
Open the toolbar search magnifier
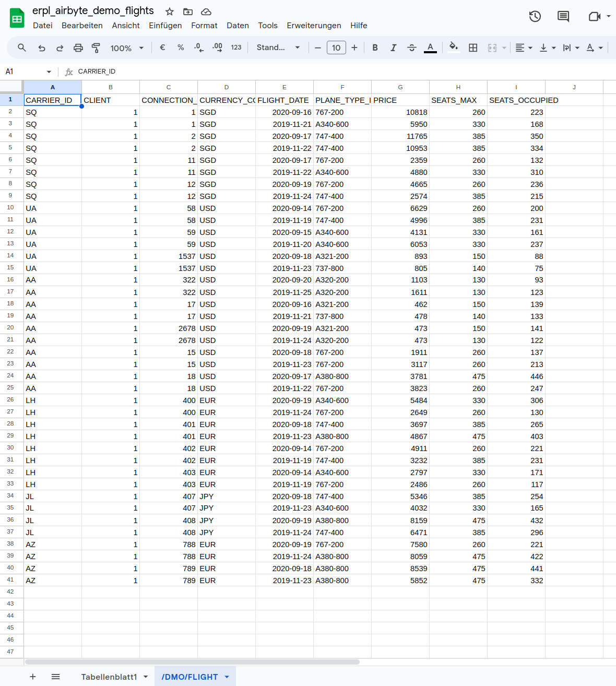pos(22,48)
